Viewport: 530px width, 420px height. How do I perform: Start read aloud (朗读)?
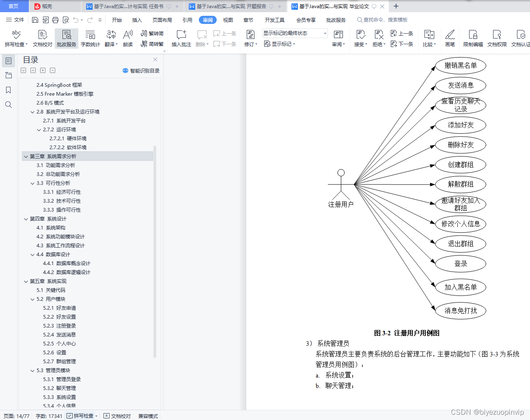(x=128, y=39)
